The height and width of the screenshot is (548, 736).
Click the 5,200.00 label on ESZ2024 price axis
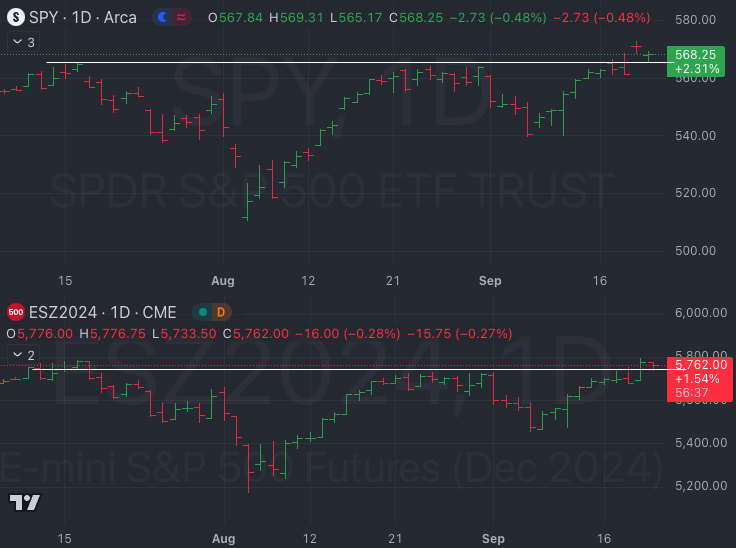(x=701, y=486)
